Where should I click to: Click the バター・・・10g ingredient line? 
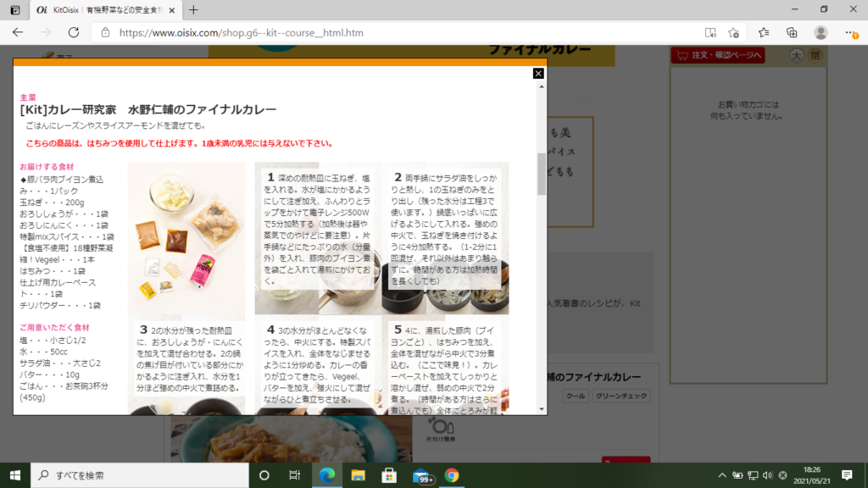tap(50, 374)
